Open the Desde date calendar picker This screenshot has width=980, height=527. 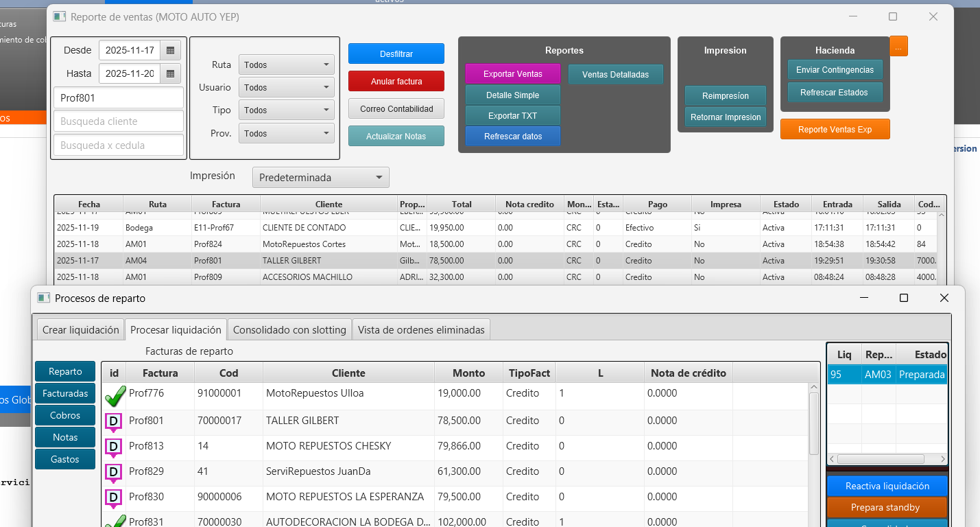[x=170, y=51]
